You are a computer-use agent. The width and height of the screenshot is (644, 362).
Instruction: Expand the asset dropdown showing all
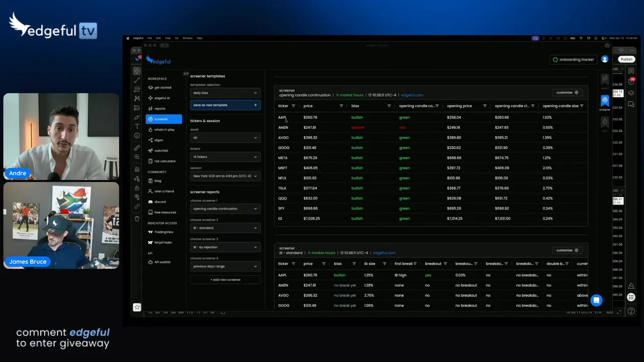pos(225,138)
